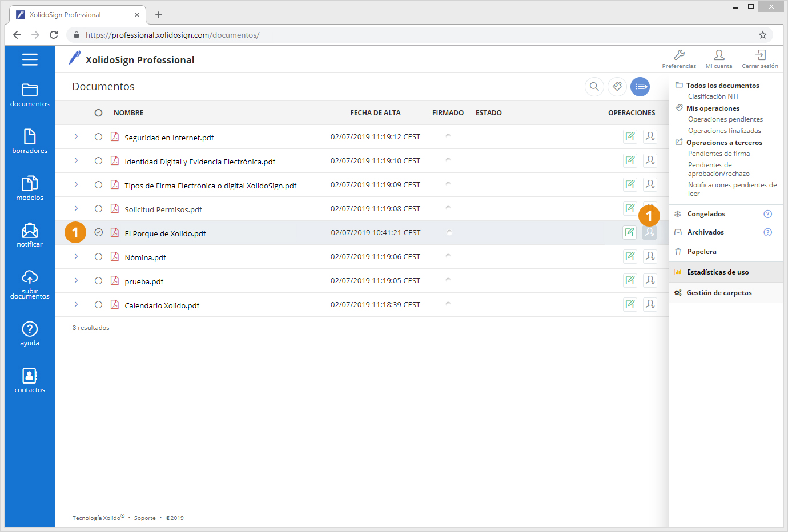Click help icon next to Congelados
Viewport: 788px width, 532px height.
(767, 214)
